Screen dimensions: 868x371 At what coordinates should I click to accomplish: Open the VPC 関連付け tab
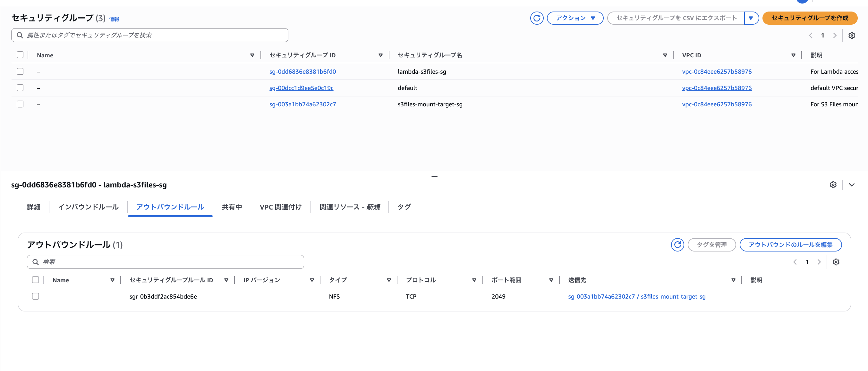coord(280,207)
